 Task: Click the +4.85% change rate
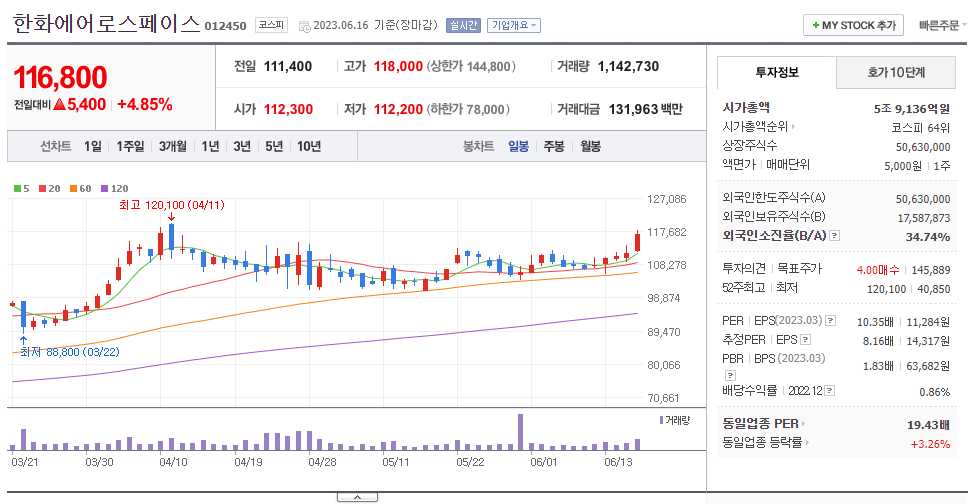tap(144, 104)
